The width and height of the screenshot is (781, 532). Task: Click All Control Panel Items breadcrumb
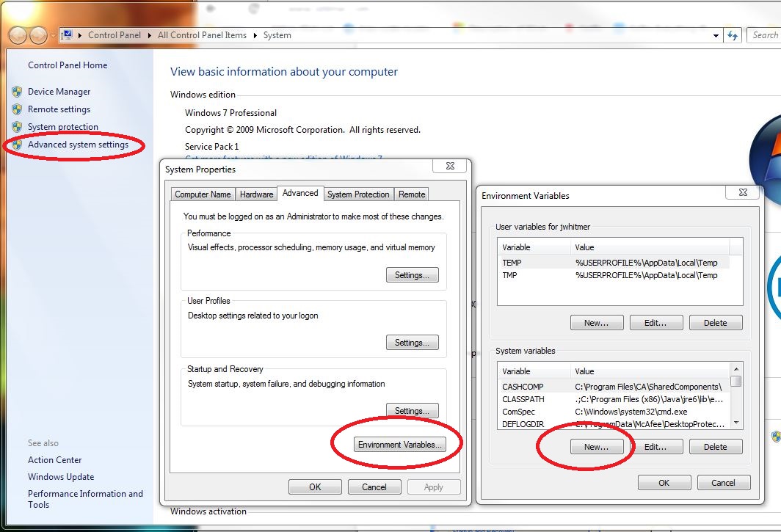pyautogui.click(x=203, y=35)
